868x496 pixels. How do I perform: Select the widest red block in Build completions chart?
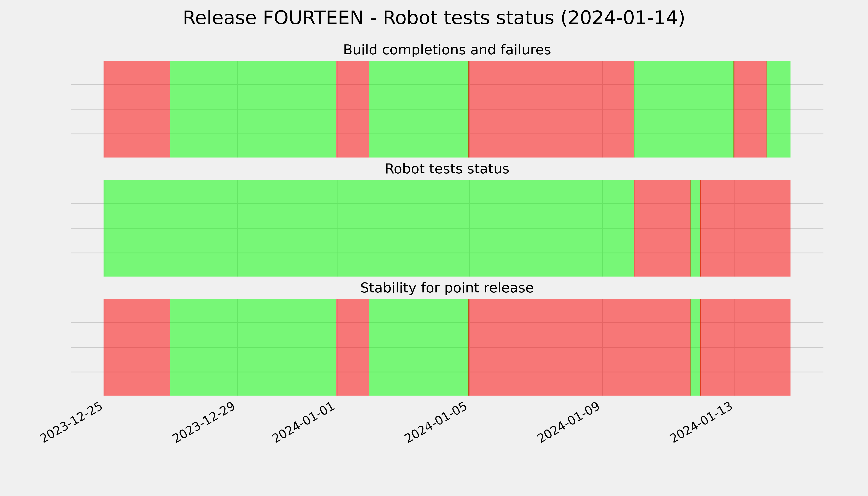tap(551, 109)
